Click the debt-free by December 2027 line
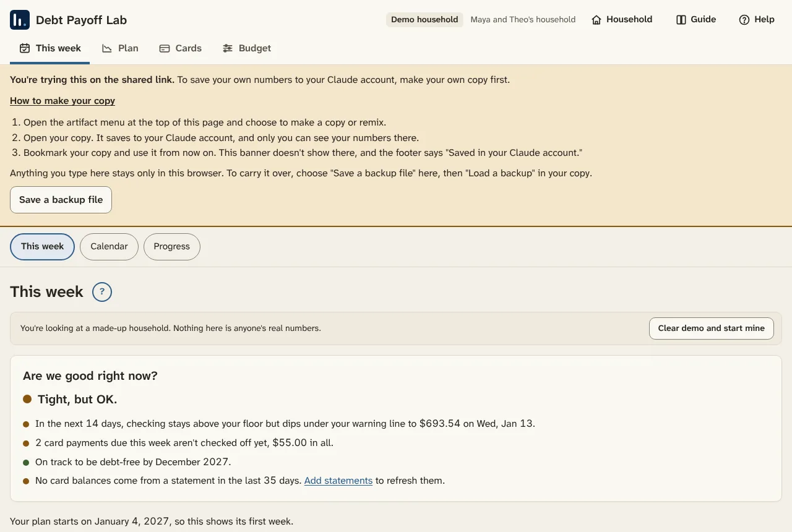This screenshot has height=532, width=792. (x=133, y=462)
